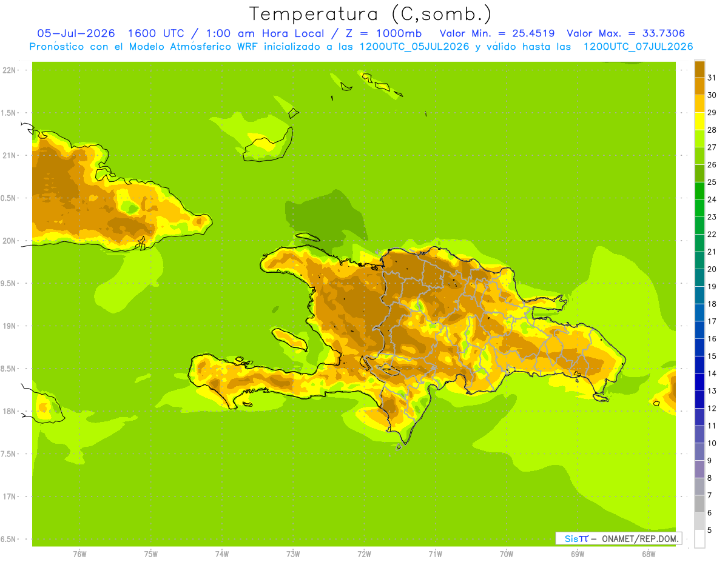Click the colorbar label 25

712,182
